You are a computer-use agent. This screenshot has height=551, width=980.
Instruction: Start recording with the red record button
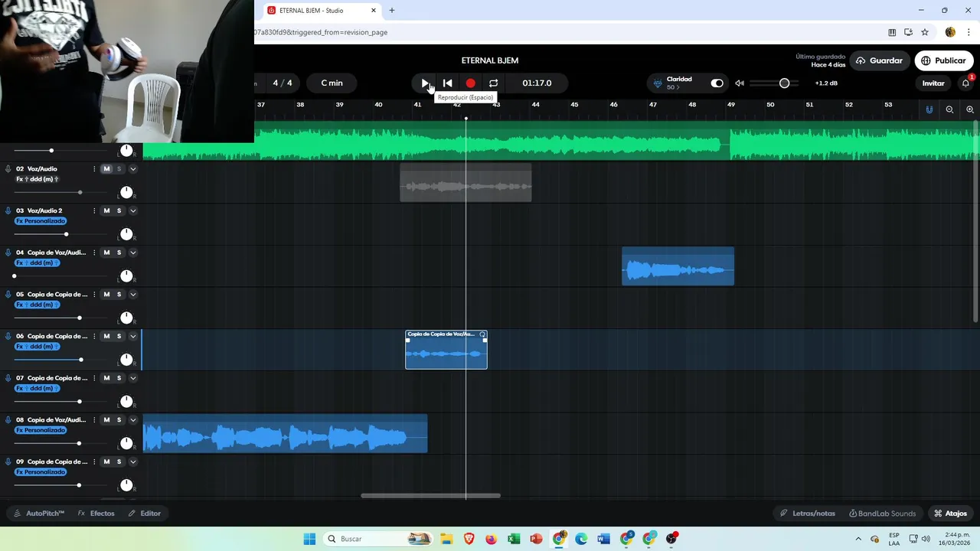(470, 83)
